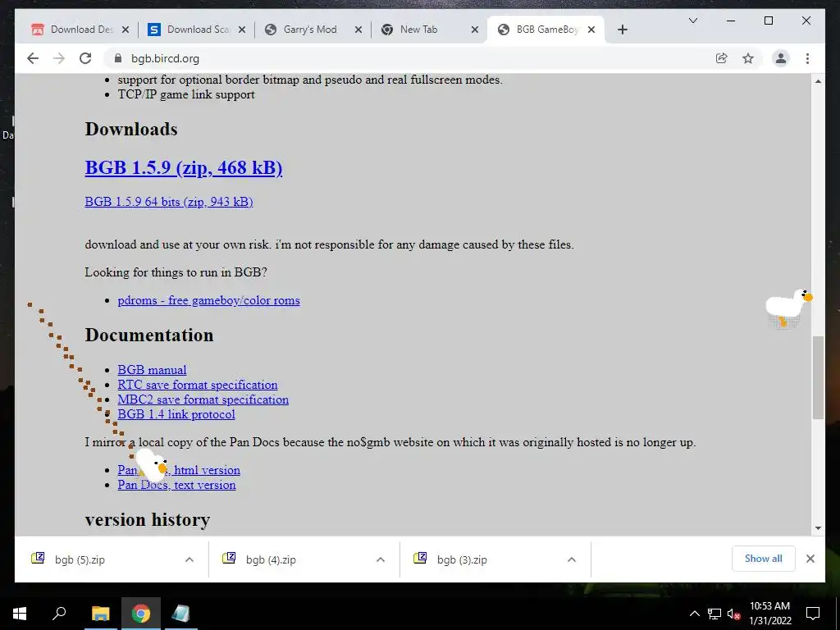Screen dimensions: 840x630
Task: Click the notepad-like app taskbar icon
Action: pyautogui.click(x=180, y=614)
